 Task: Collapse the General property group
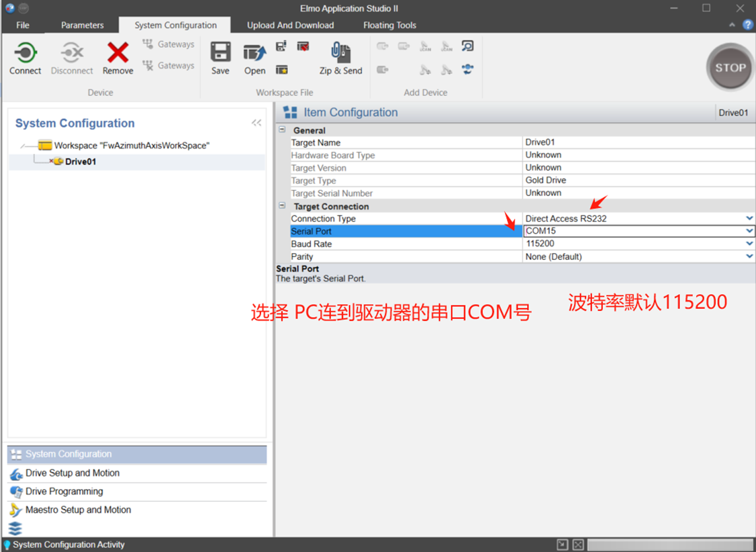pyautogui.click(x=283, y=130)
